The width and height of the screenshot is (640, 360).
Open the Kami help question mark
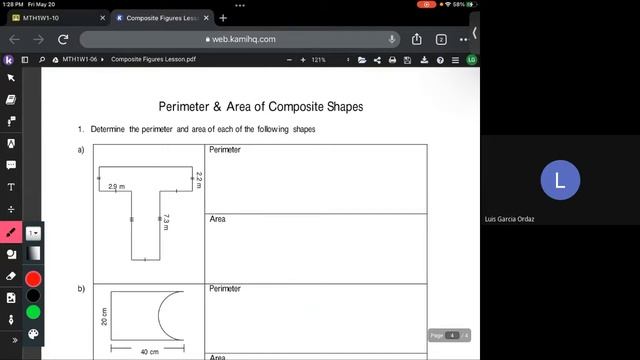coord(440,60)
